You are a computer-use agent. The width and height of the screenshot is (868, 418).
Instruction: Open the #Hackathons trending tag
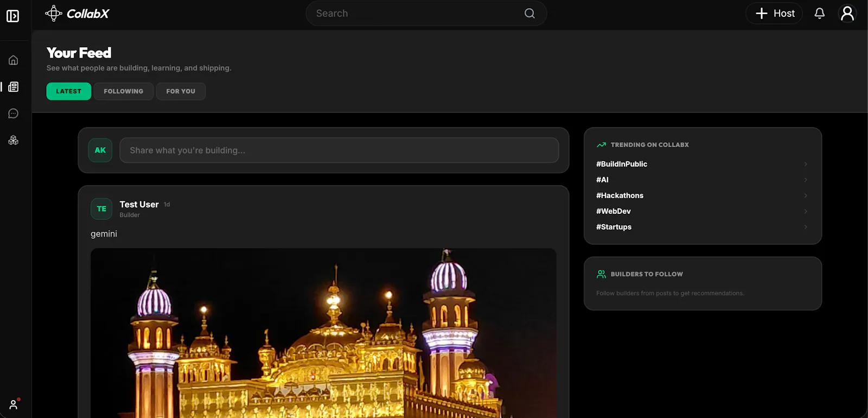(x=620, y=195)
